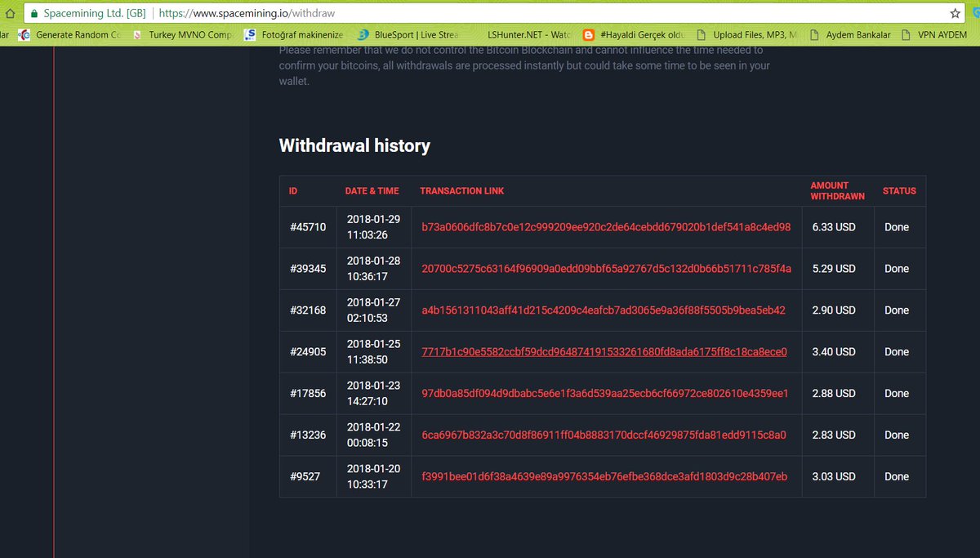980x558 pixels.
Task: Click Done status for withdrawal #9527
Action: tap(897, 476)
